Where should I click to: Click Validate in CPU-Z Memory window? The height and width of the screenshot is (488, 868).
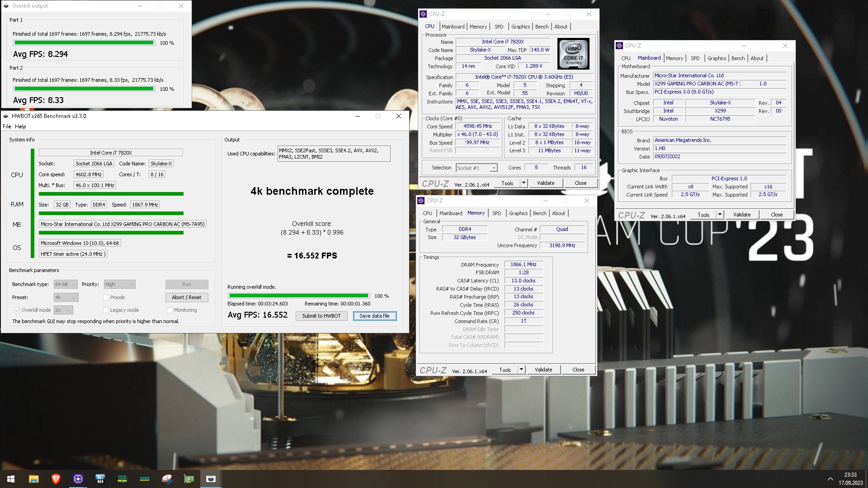tap(543, 370)
